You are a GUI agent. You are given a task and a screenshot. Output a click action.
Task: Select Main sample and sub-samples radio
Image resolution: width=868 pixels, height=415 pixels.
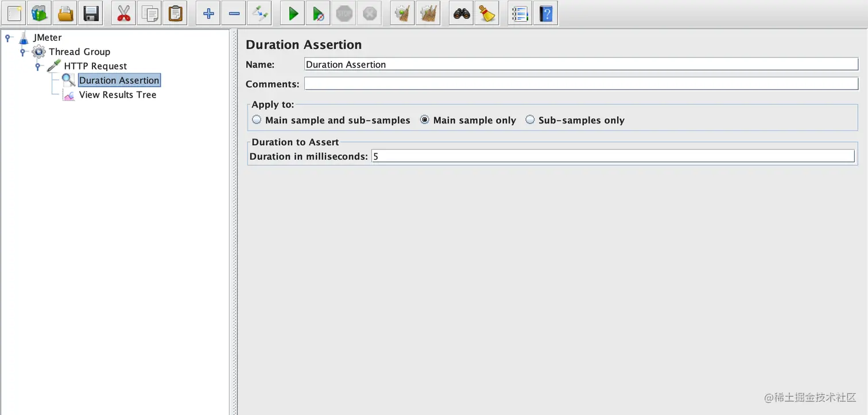pyautogui.click(x=257, y=120)
